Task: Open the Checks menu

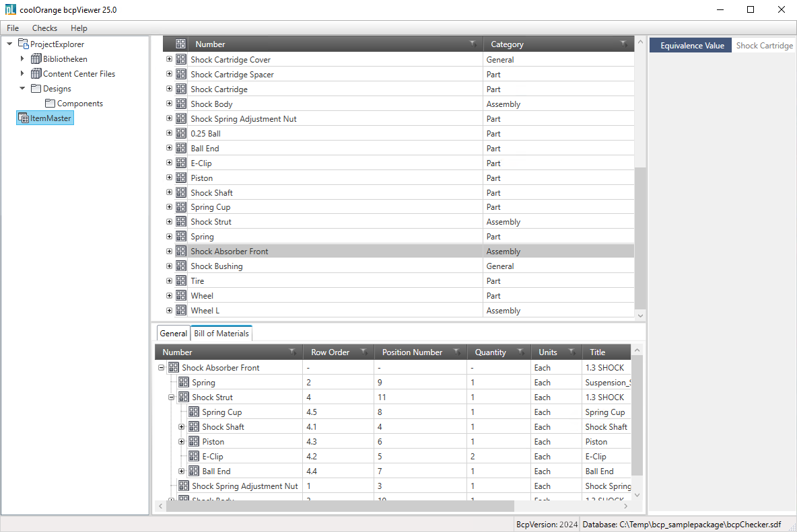Action: coord(44,28)
